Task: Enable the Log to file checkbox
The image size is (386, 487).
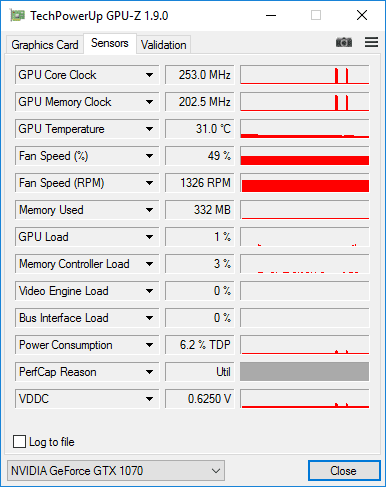Action: 19,442
